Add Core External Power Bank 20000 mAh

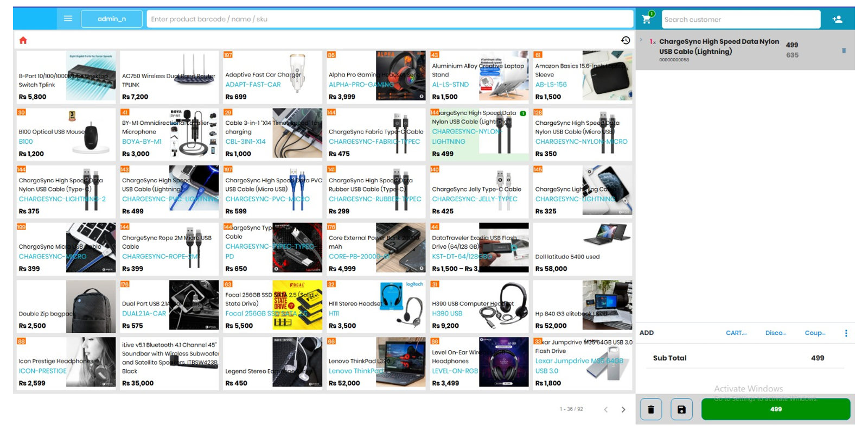click(376, 248)
